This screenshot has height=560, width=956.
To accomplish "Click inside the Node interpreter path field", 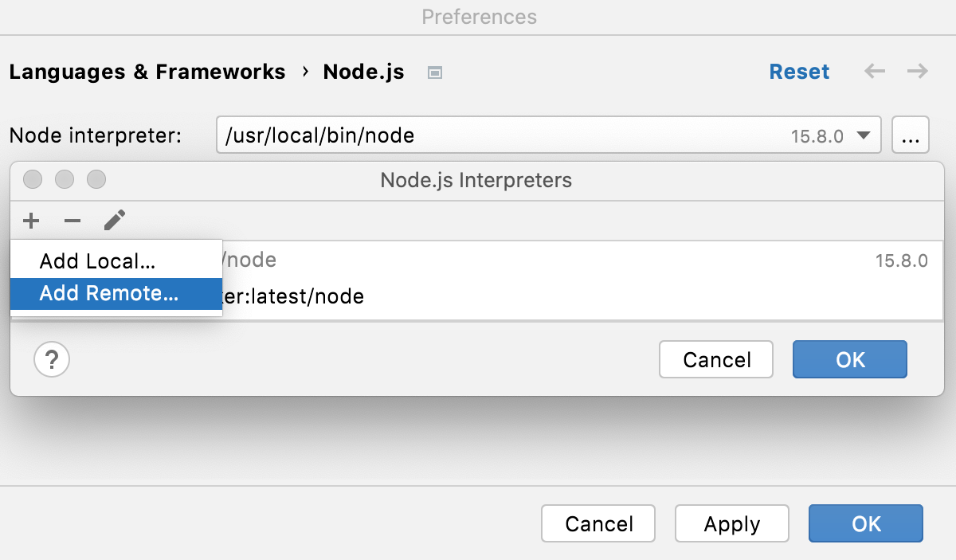I will click(478, 135).
